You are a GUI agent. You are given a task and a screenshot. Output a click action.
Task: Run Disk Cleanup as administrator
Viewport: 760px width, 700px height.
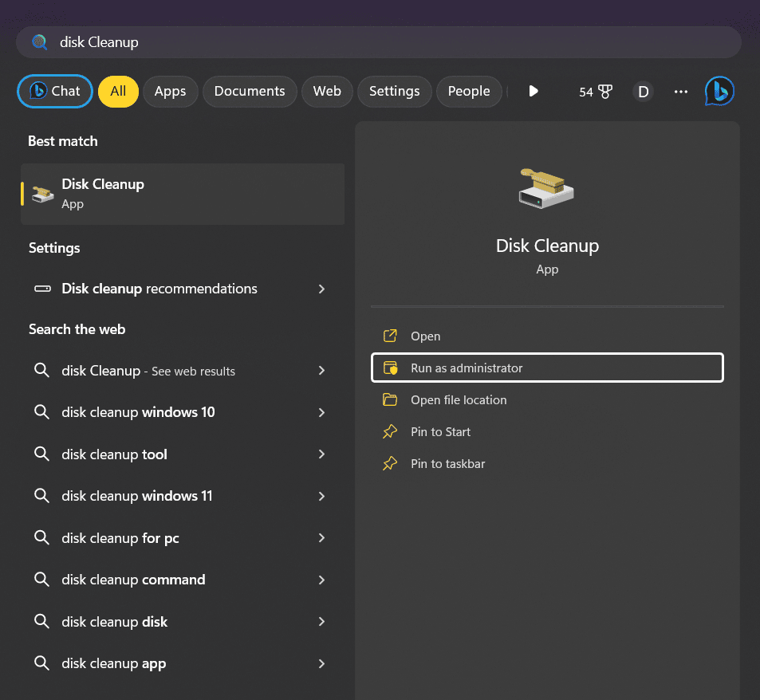coord(467,368)
